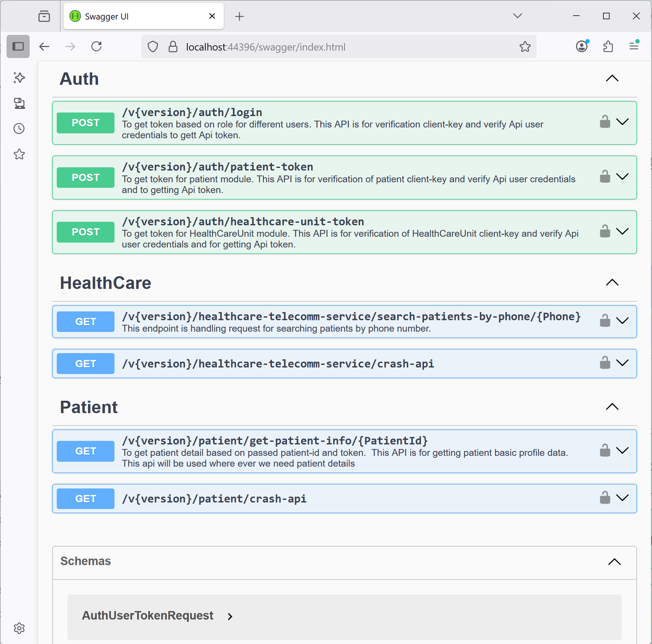The height and width of the screenshot is (644, 652).
Task: Open the list all tabs dropdown
Action: coord(517,16)
